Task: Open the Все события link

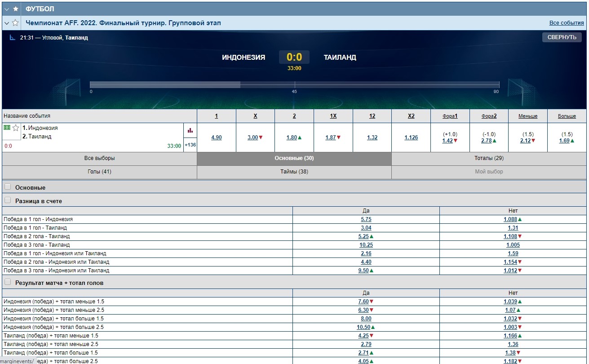Action: 566,23
